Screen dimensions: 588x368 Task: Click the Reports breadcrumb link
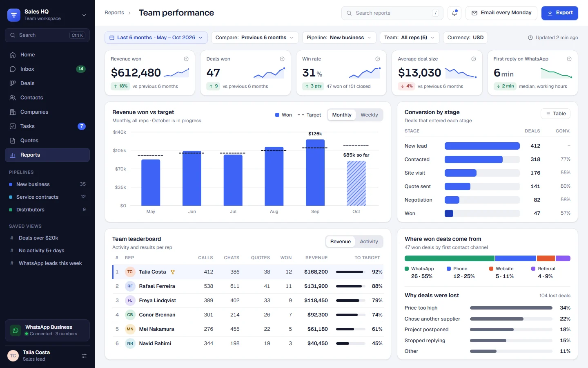click(x=114, y=13)
